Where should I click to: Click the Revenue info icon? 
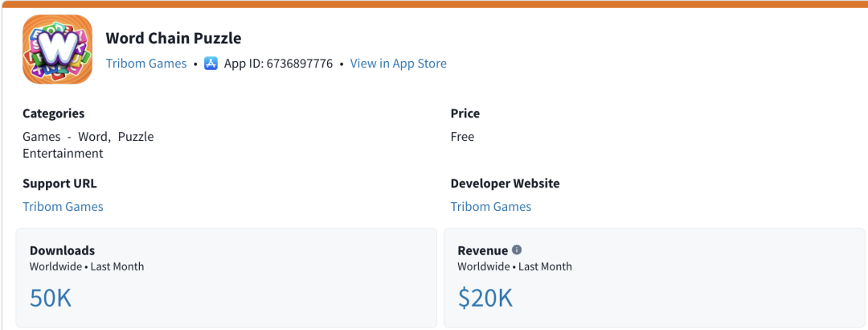(x=517, y=250)
